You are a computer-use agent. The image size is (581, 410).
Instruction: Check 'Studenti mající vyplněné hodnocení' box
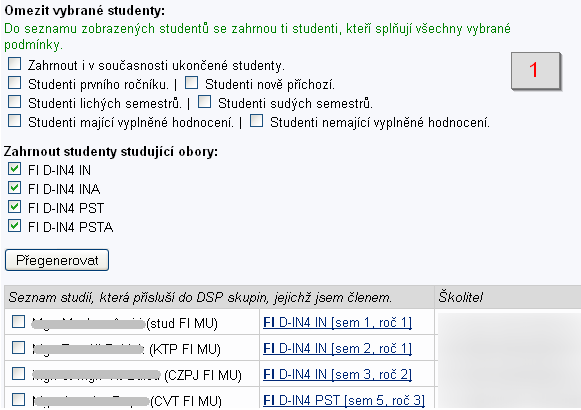click(14, 121)
